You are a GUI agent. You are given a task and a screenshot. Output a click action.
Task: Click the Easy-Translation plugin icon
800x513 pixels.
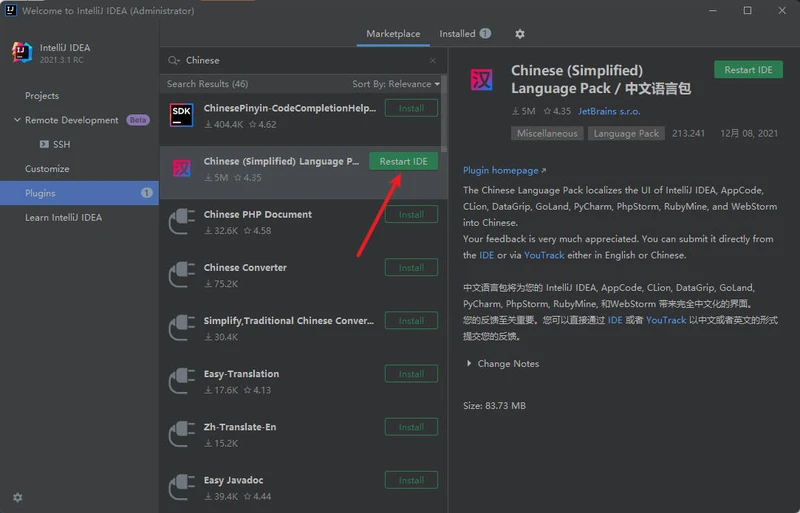coord(182,381)
